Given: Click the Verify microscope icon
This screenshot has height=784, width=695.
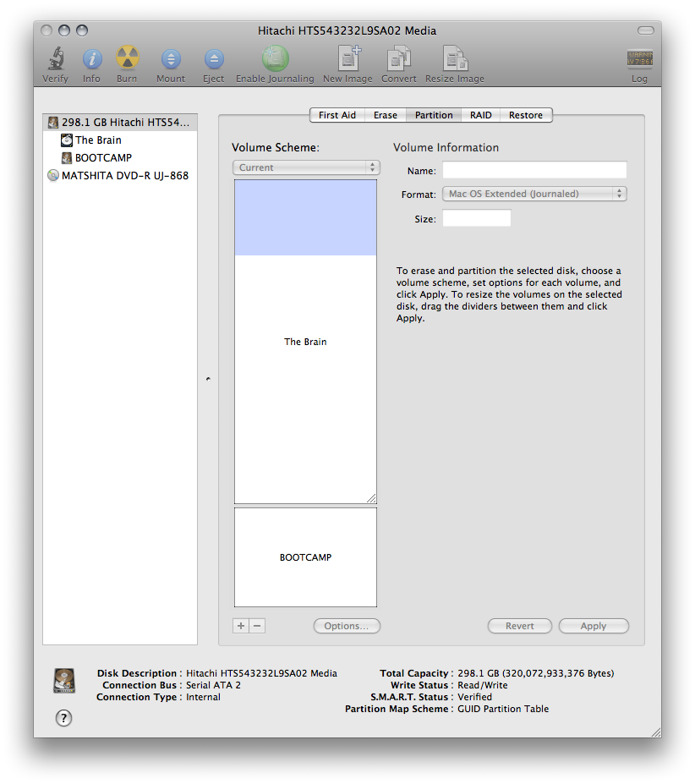Looking at the screenshot, I should click(x=56, y=59).
